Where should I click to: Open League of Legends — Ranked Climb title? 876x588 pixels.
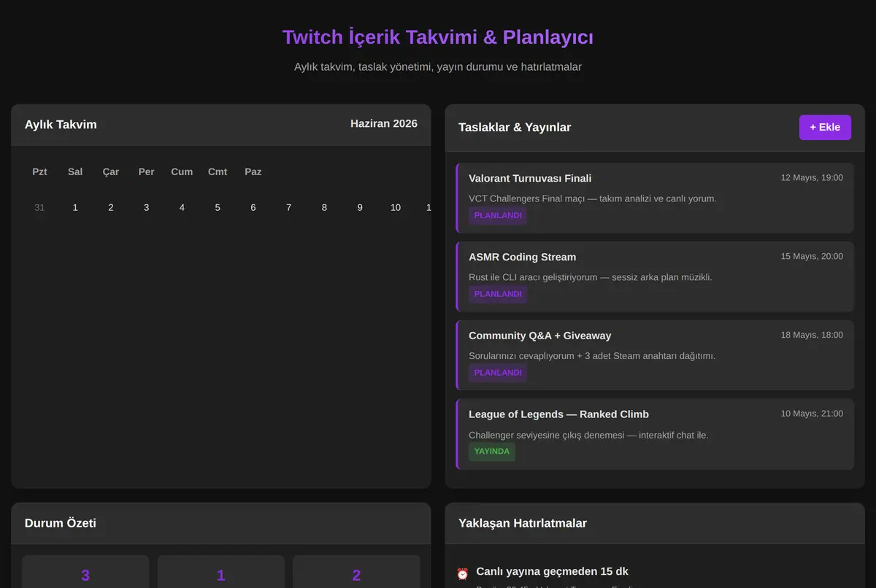[x=558, y=414]
